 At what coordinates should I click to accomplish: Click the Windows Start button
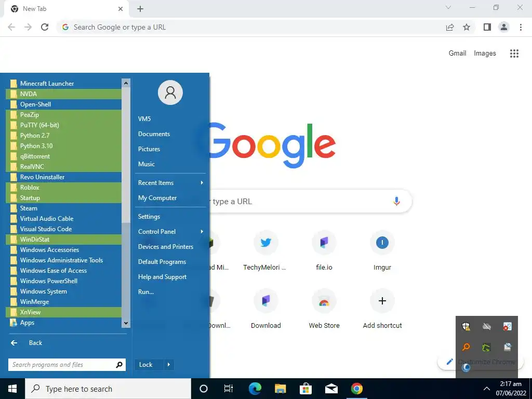coord(12,389)
